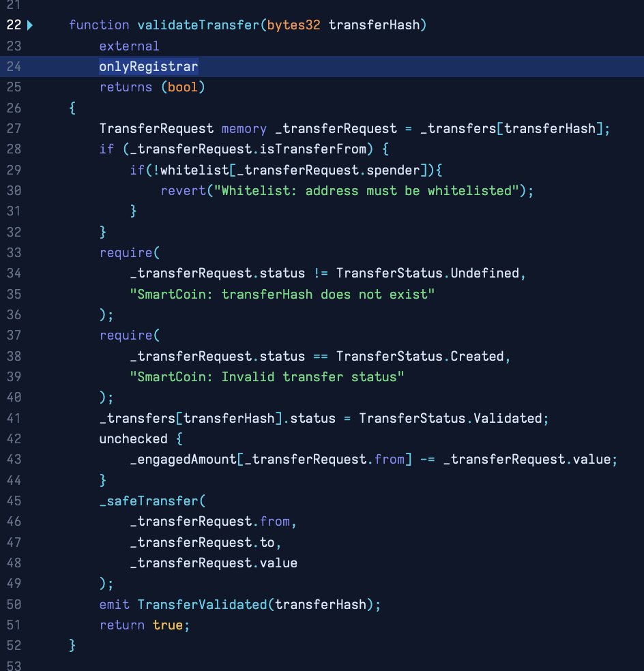This screenshot has width=644, height=671.
Task: Click the emit keyword on line 50
Action: click(114, 604)
